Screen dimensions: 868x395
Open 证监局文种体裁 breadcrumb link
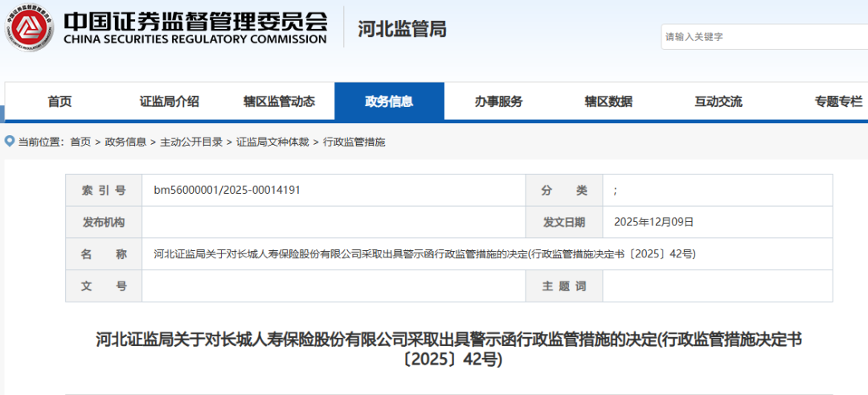[272, 142]
